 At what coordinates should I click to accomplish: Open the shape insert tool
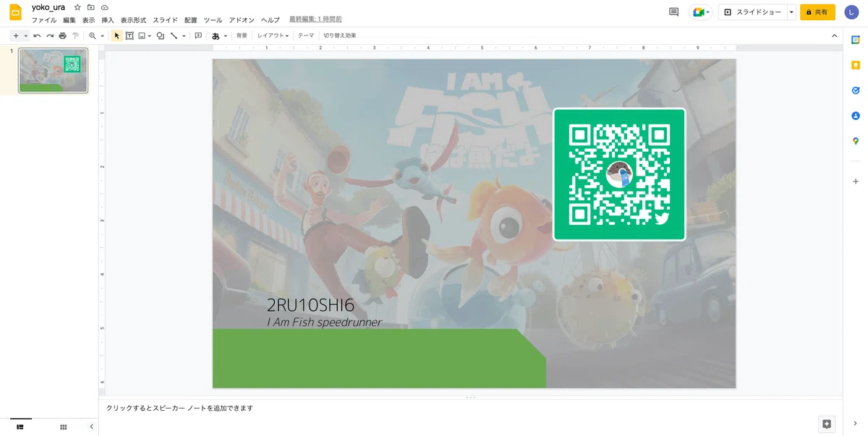coord(161,35)
